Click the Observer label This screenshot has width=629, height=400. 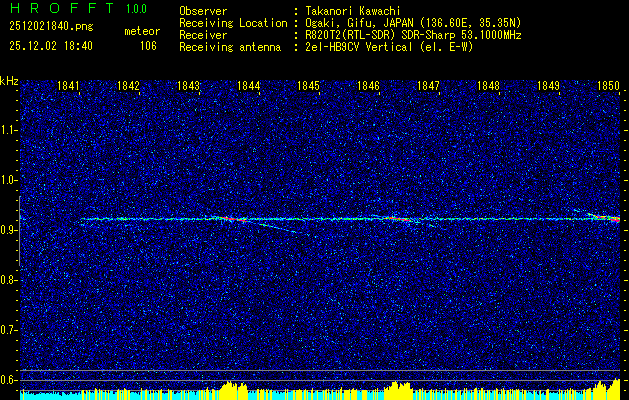pyautogui.click(x=203, y=11)
